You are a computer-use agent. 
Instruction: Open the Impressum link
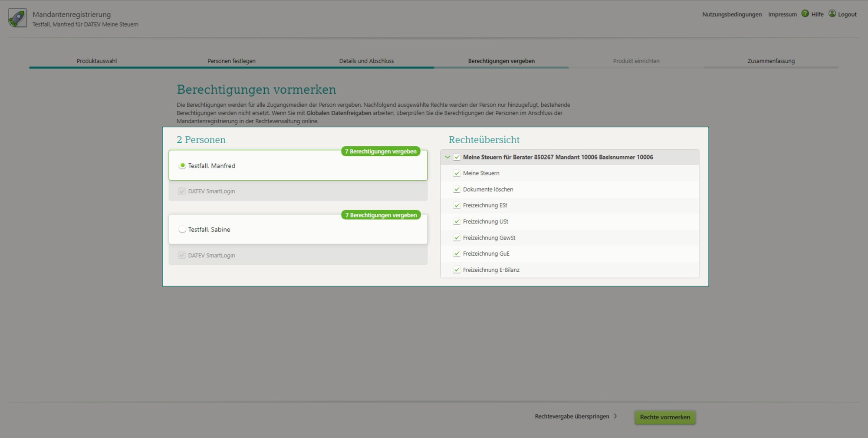click(782, 14)
